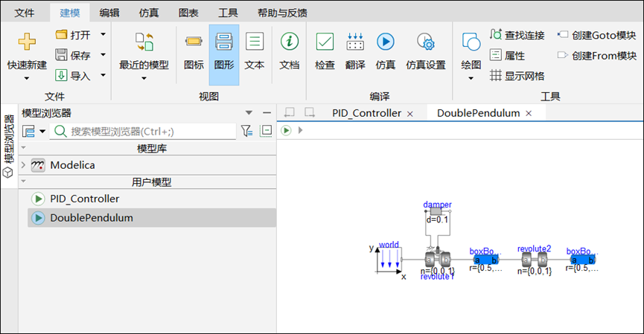This screenshot has height=334, width=644.
Task: Switch to the PID_Controller document tab
Action: (x=367, y=113)
